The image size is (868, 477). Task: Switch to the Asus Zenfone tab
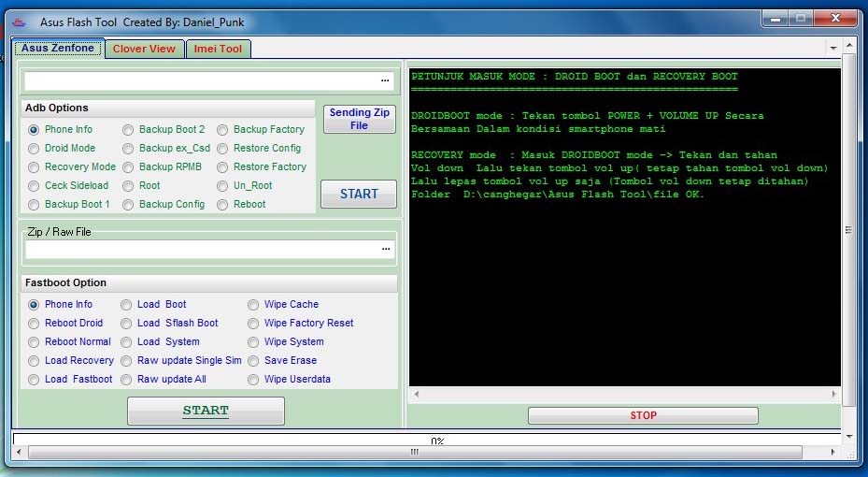pyautogui.click(x=58, y=49)
